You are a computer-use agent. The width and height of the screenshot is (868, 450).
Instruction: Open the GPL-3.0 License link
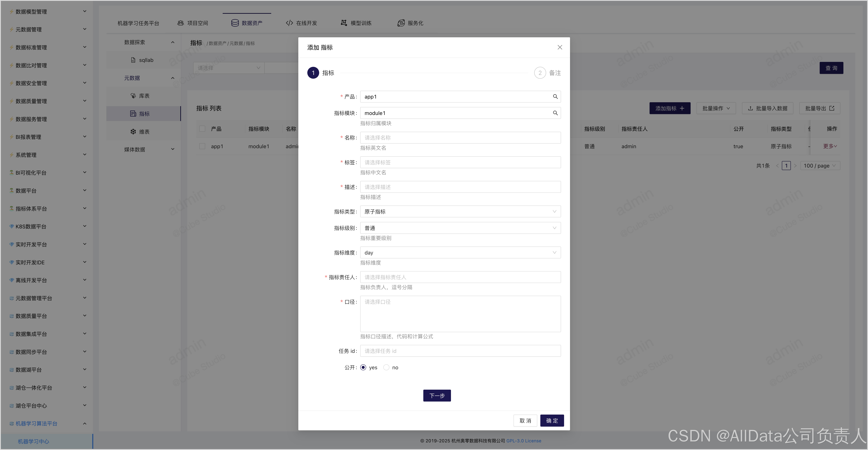[524, 441]
